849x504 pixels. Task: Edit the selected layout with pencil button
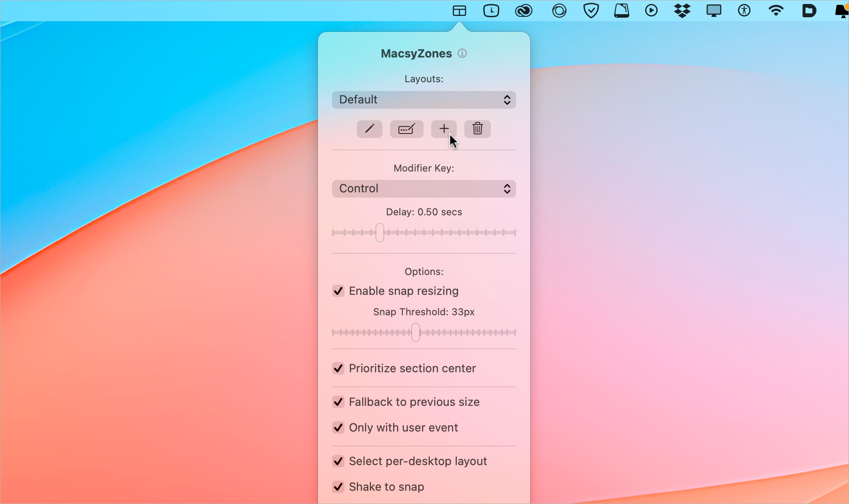point(370,129)
